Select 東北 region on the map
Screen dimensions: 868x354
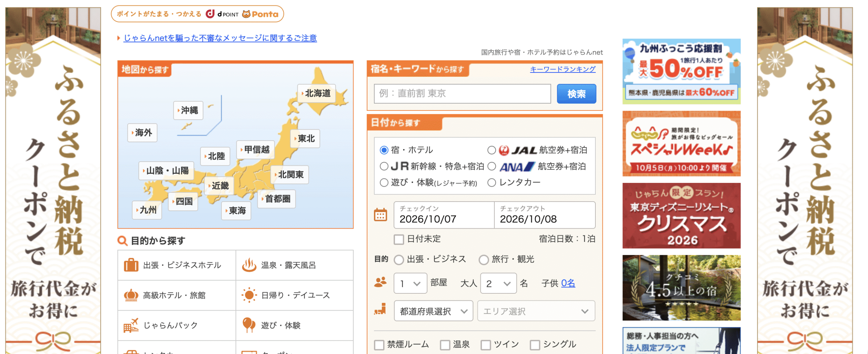click(305, 139)
